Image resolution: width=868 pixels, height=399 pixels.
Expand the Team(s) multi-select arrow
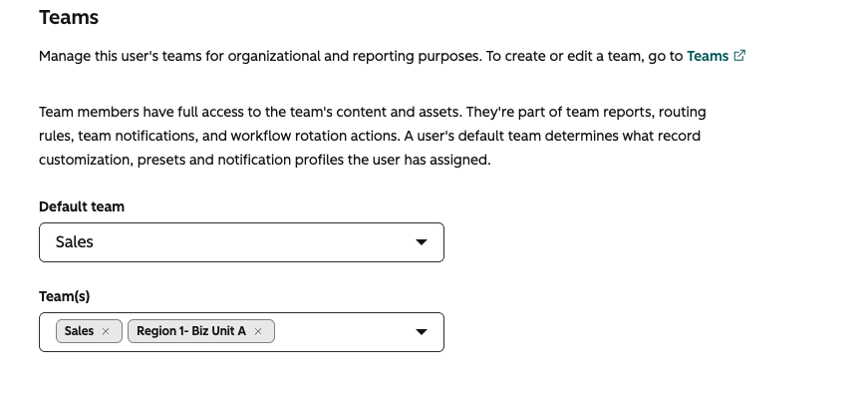point(422,332)
